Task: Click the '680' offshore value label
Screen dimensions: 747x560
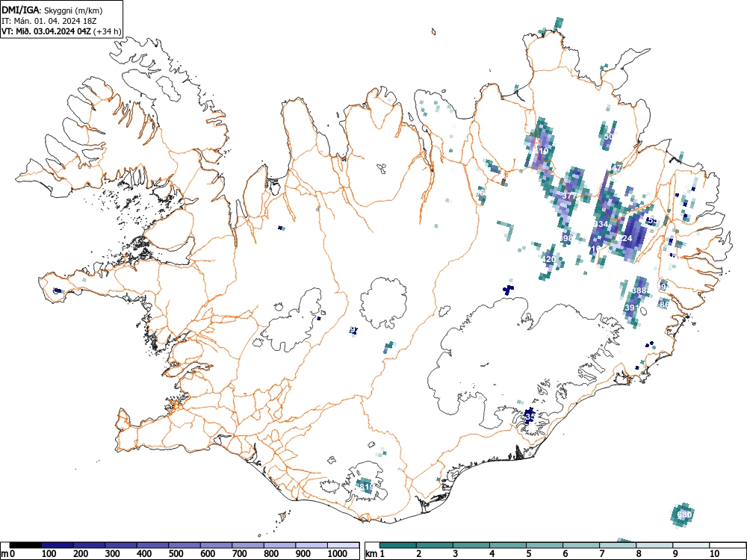Action: [x=684, y=514]
